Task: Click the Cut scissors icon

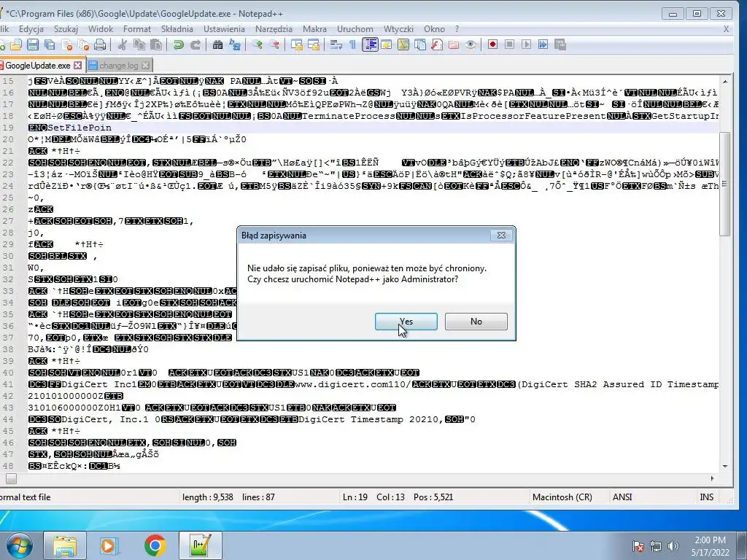Action: click(x=123, y=44)
